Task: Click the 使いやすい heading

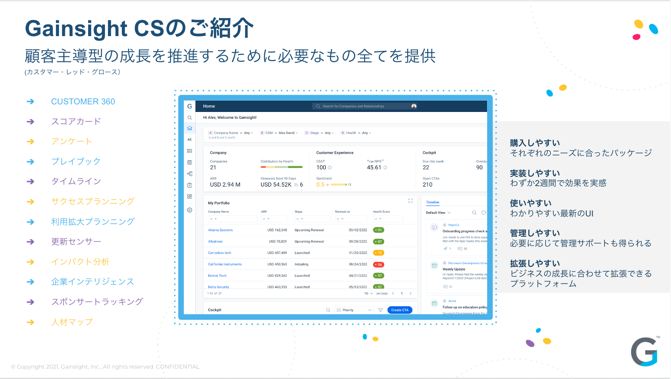Action: pyautogui.click(x=531, y=203)
